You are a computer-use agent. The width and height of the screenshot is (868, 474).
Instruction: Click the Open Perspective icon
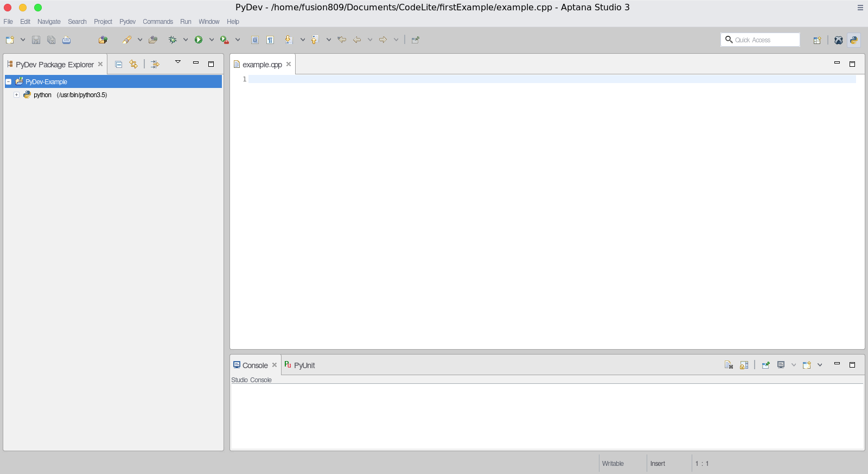pyautogui.click(x=817, y=40)
